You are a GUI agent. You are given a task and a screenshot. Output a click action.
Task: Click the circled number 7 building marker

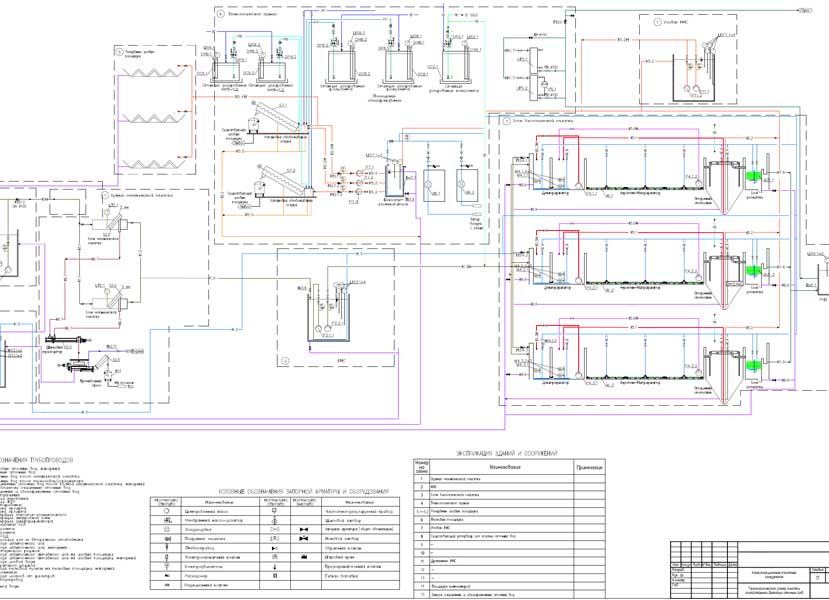coord(657,21)
